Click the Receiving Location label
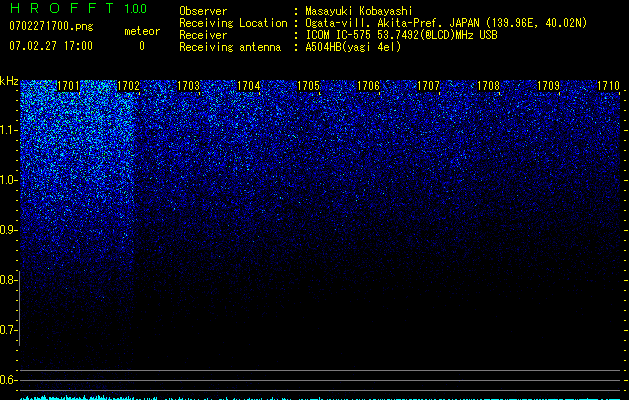 coord(233,23)
